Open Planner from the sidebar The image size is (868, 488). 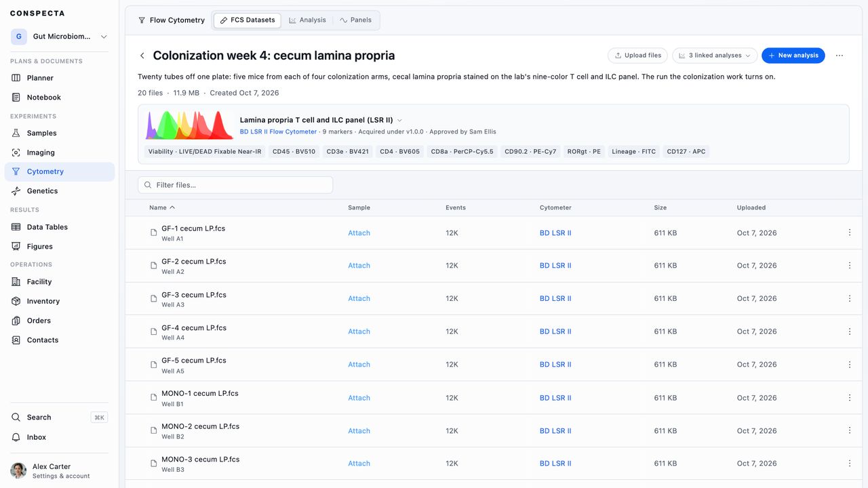click(60, 78)
